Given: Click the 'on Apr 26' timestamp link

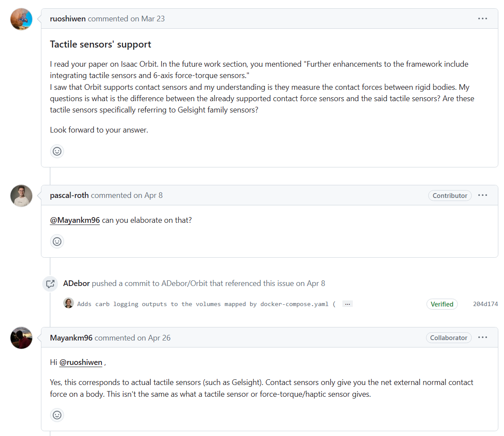Looking at the screenshot, I should pyautogui.click(x=153, y=338).
